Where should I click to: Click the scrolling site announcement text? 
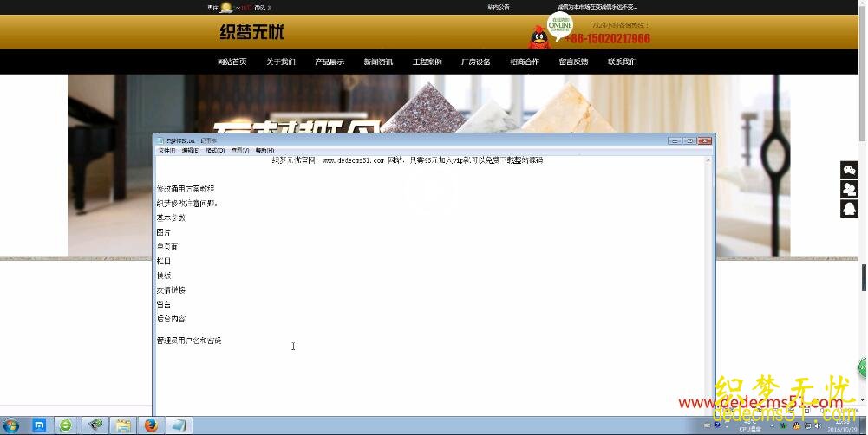[x=597, y=7]
